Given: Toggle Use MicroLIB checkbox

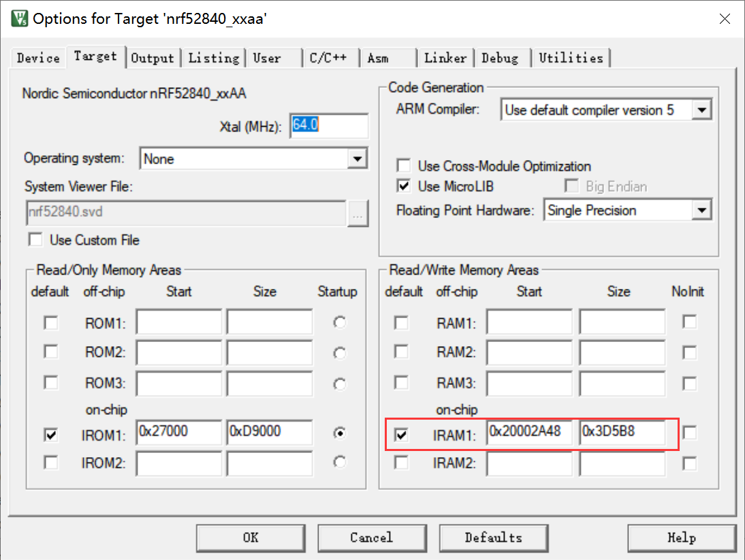Looking at the screenshot, I should click(x=403, y=186).
